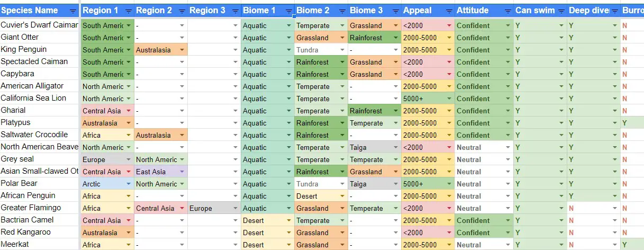Select the Biome 3 column header cell
The width and height of the screenshot is (644, 250).
(375, 10)
